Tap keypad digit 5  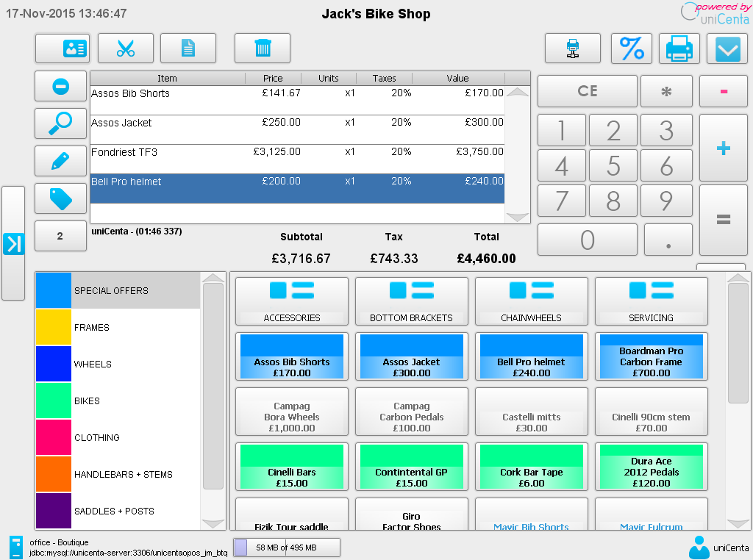coord(613,165)
